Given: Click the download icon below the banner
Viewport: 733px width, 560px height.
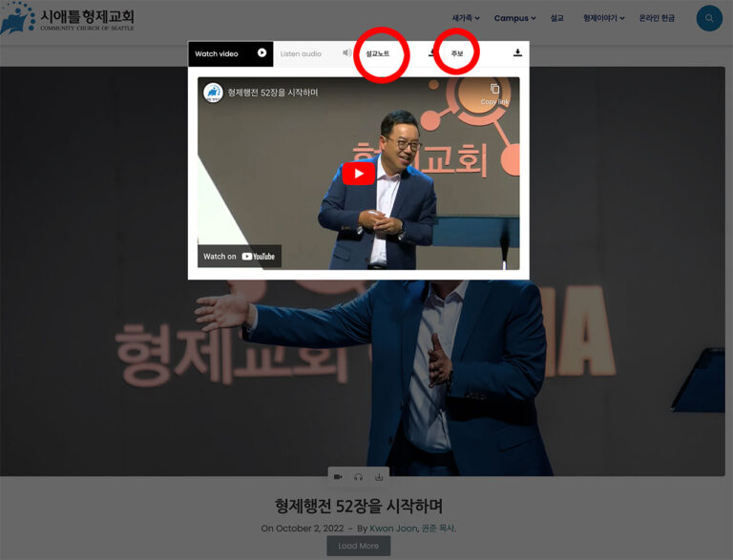Looking at the screenshot, I should (x=379, y=477).
